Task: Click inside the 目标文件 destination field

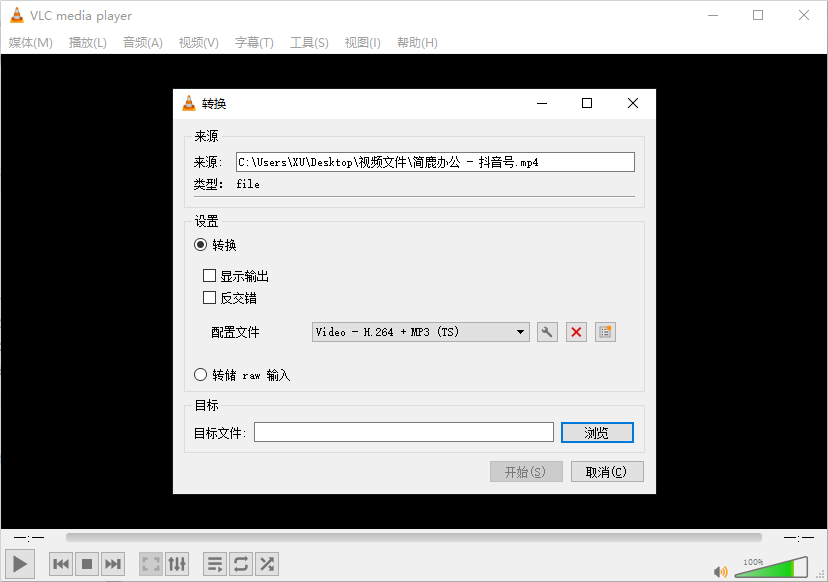Action: [x=403, y=431]
